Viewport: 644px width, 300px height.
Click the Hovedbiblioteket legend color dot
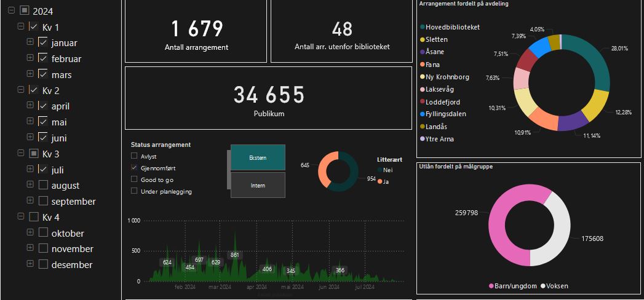point(422,27)
